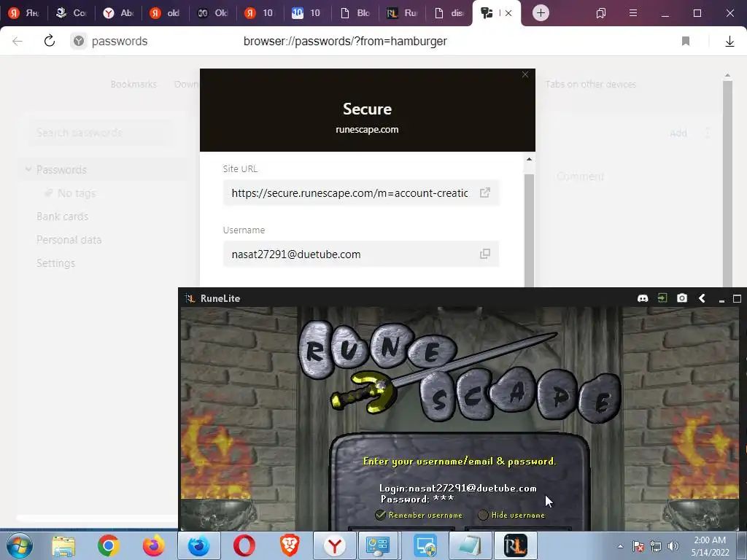
Task: Show hidden system tray icons
Action: (620, 546)
